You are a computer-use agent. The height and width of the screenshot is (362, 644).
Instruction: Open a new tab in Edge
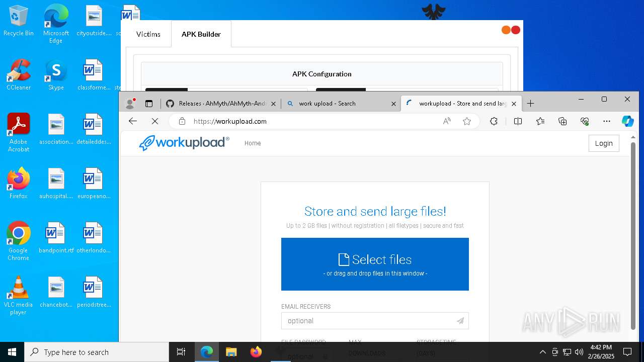(x=530, y=104)
